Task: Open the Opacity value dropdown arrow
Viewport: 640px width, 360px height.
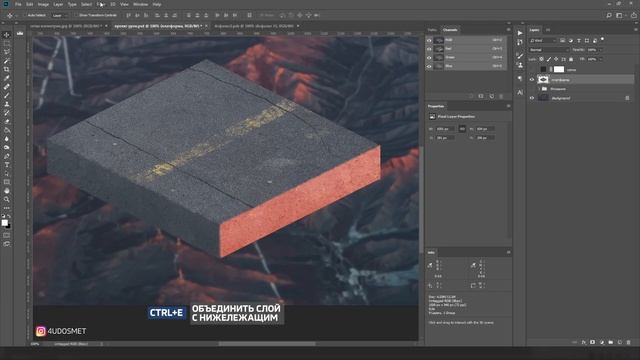Action: tap(600, 50)
